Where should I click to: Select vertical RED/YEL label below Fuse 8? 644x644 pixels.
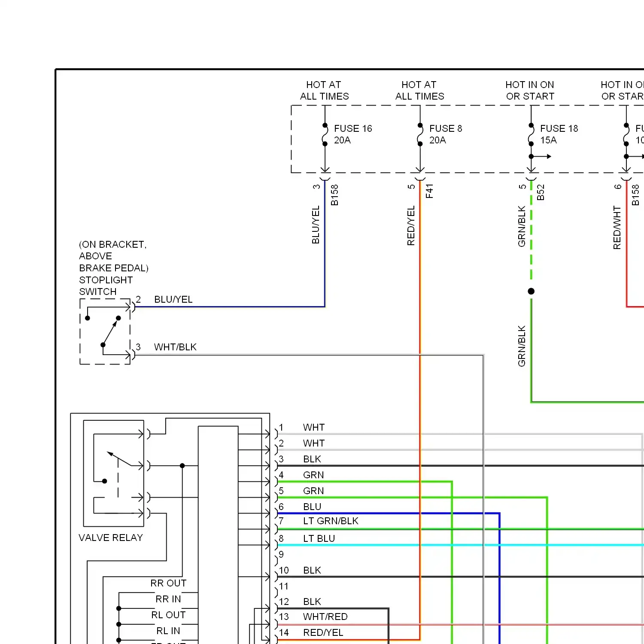(x=411, y=226)
